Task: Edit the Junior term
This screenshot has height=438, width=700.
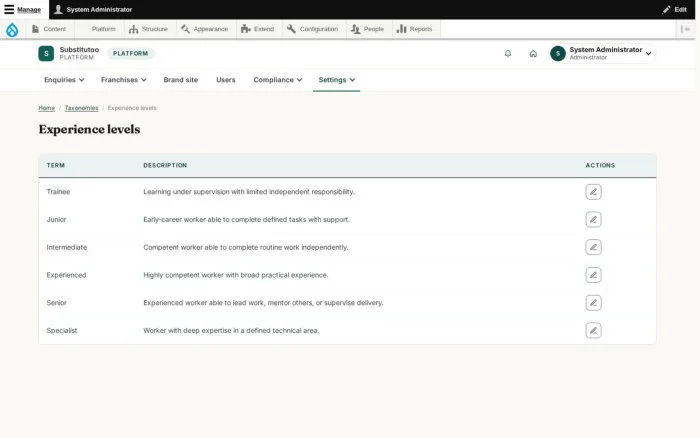Action: [x=593, y=219]
